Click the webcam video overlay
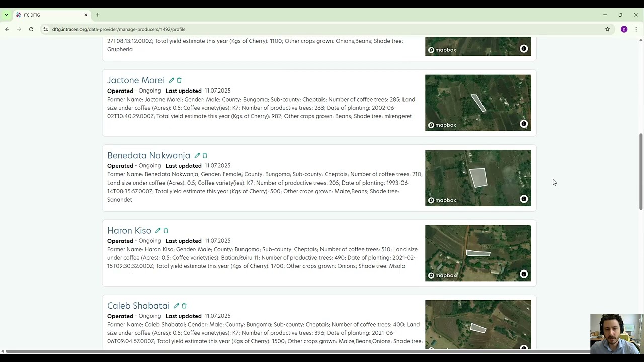The image size is (644, 362). pos(617,334)
